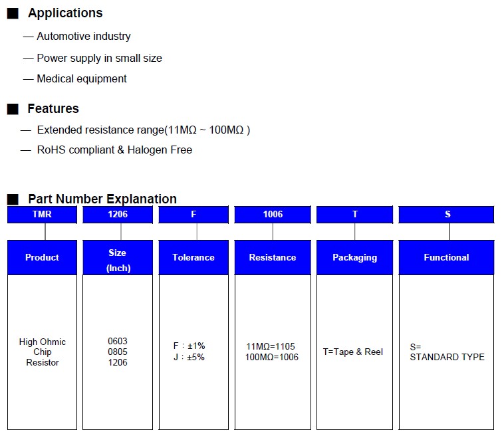Click the RoHS compliant & Halogen Free line
The height and width of the screenshot is (436, 504).
pyautogui.click(x=114, y=150)
